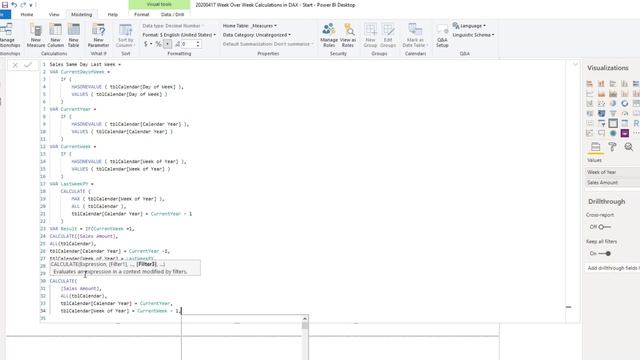Open the Home Table dropdown

click(x=249, y=26)
